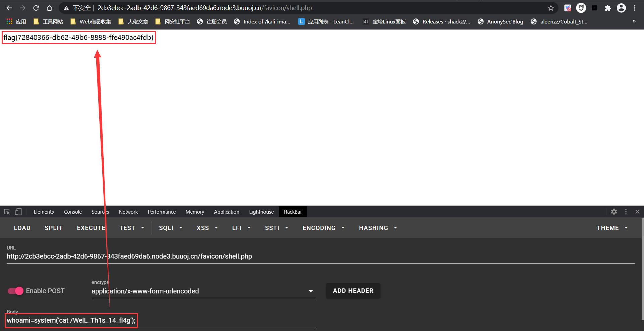The height and width of the screenshot is (331, 644).
Task: Open the THEME dropdown
Action: click(x=612, y=228)
